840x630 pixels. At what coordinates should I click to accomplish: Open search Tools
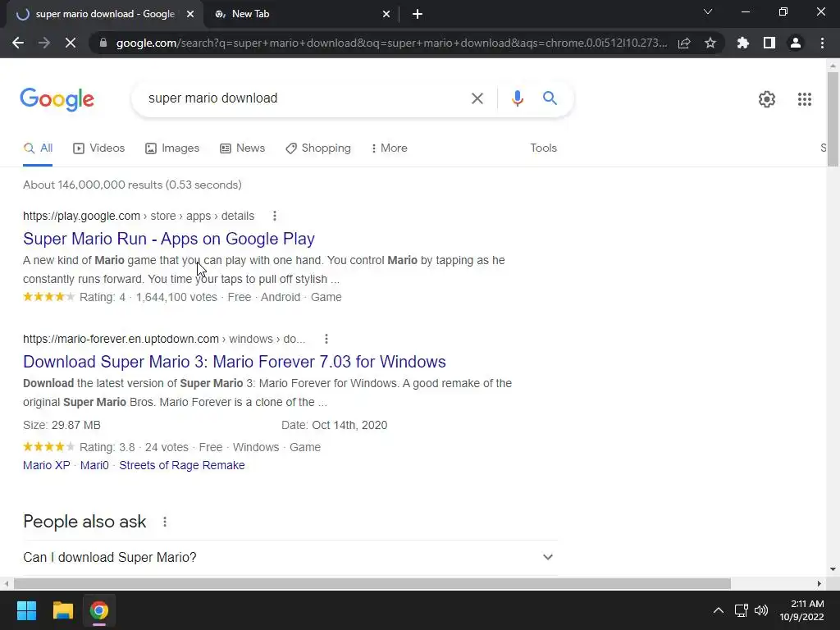[543, 148]
